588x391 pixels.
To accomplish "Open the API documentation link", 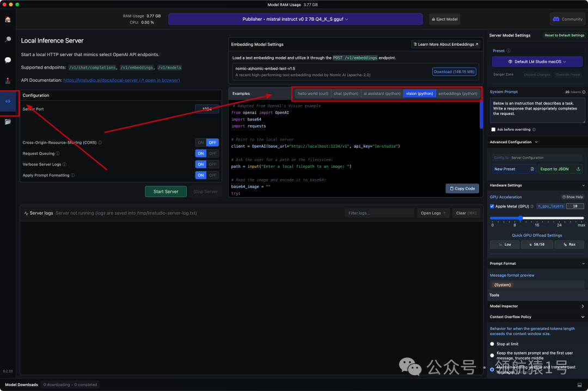I will pos(121,80).
